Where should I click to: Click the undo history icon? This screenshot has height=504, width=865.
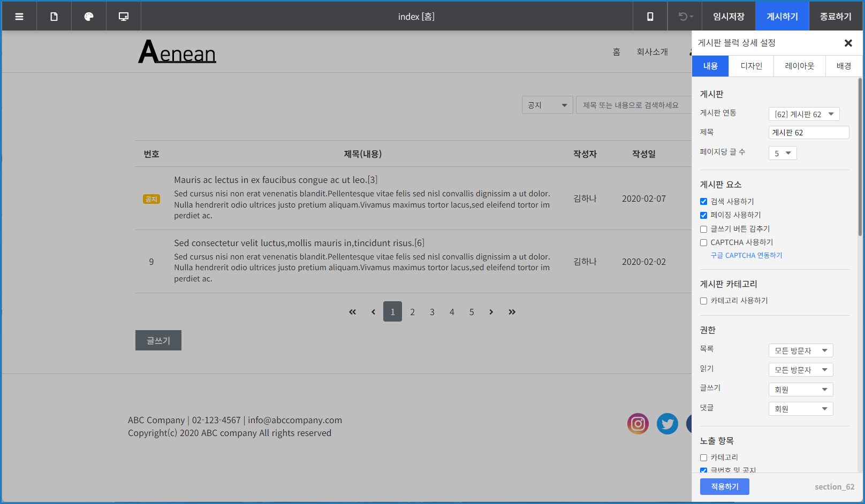pyautogui.click(x=685, y=17)
